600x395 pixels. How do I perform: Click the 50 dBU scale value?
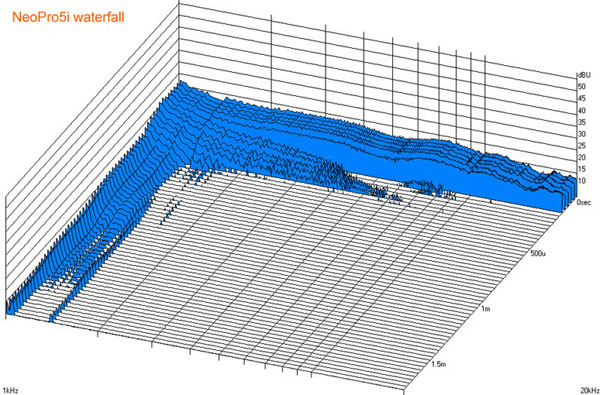[x=582, y=87]
